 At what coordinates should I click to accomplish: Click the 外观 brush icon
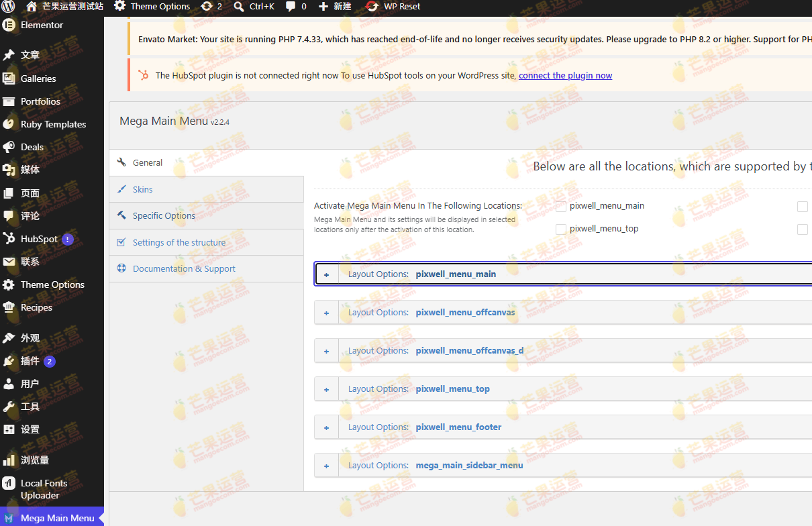[x=9, y=338]
